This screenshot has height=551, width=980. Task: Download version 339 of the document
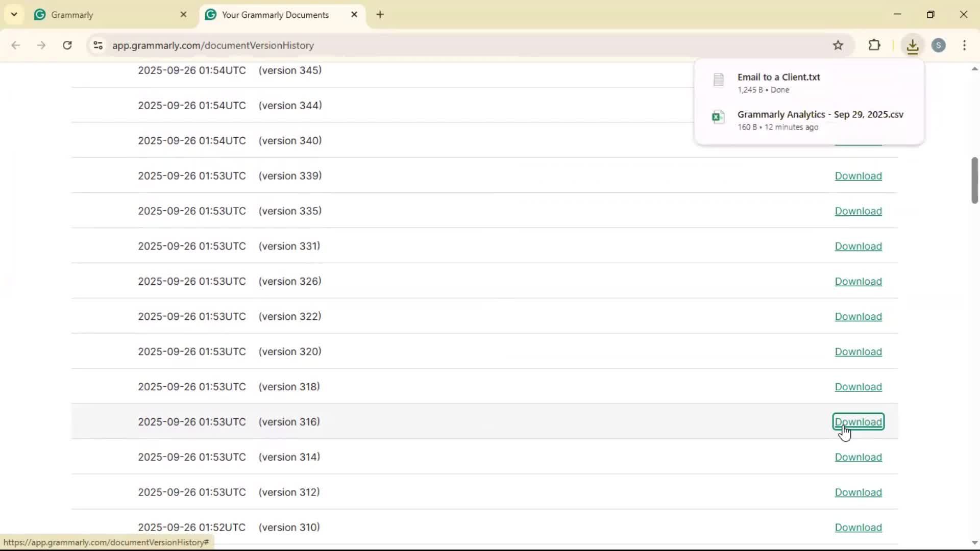pyautogui.click(x=858, y=176)
